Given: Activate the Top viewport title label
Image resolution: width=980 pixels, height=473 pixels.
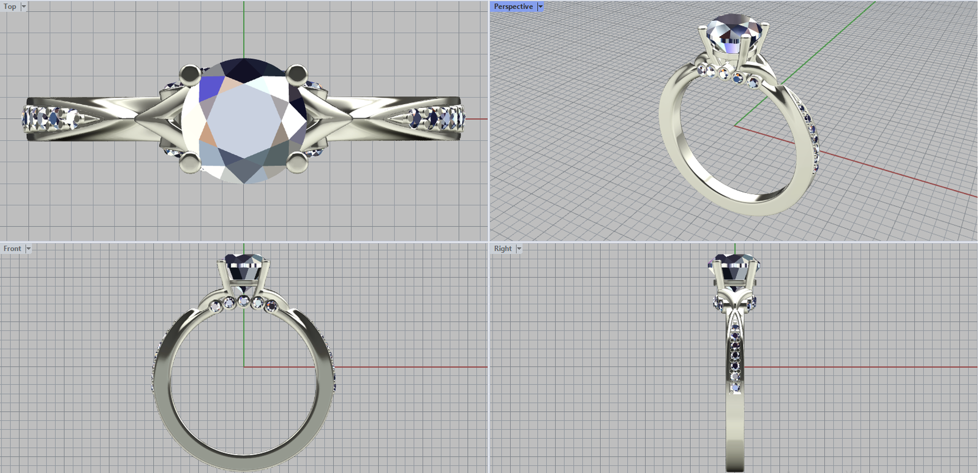Looking at the screenshot, I should click(10, 7).
